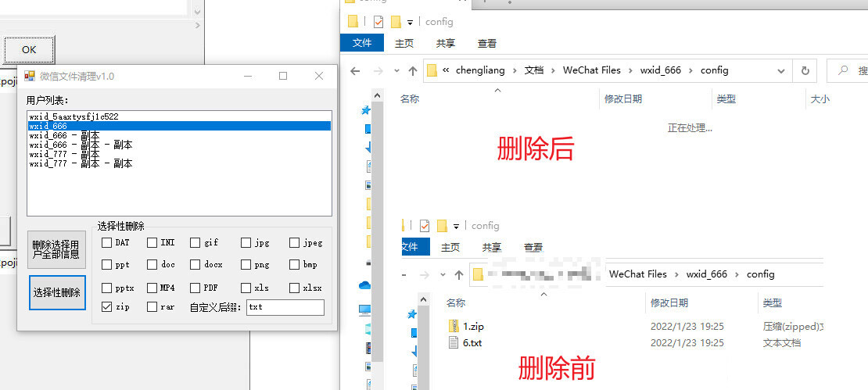Viewport: 868px width, 390px height.
Task: Click the OK button behind the cleaner window
Action: pos(30,50)
